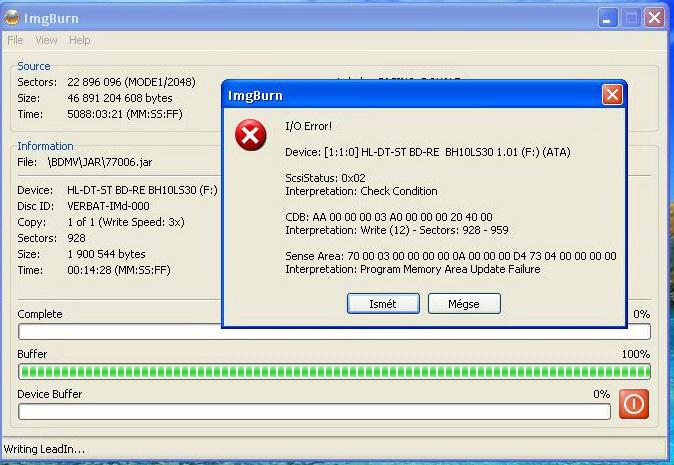The height and width of the screenshot is (465, 674).
Task: Close the I/O Error dialog
Action: pyautogui.click(x=612, y=95)
